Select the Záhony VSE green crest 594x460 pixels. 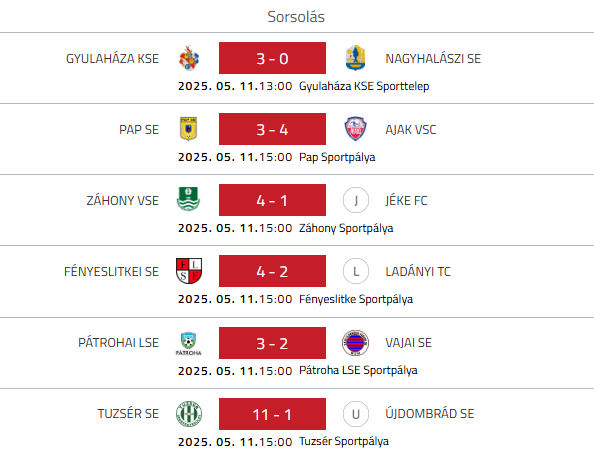coord(188,199)
